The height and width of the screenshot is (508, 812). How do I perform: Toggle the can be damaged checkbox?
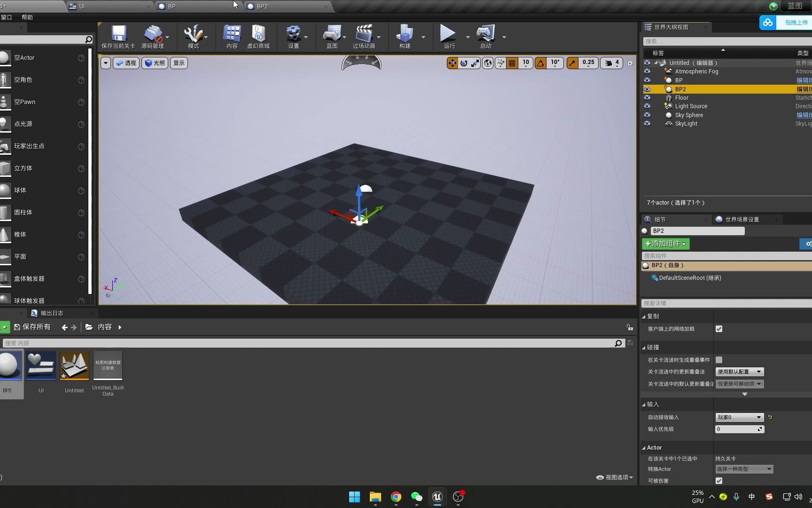pyautogui.click(x=719, y=481)
